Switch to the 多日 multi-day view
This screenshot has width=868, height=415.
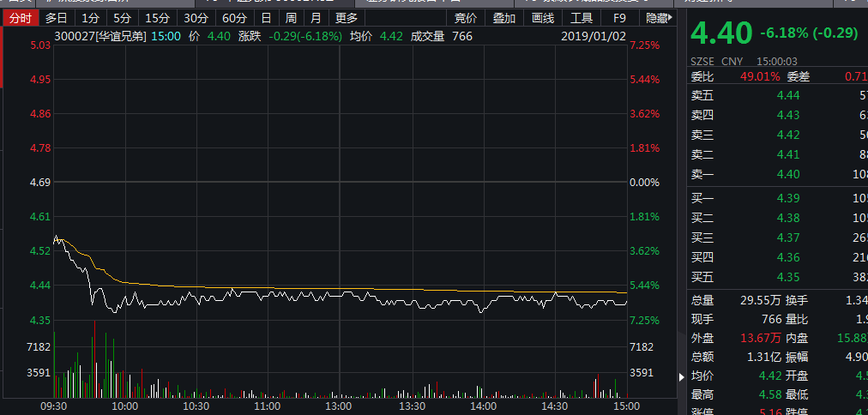pos(57,18)
